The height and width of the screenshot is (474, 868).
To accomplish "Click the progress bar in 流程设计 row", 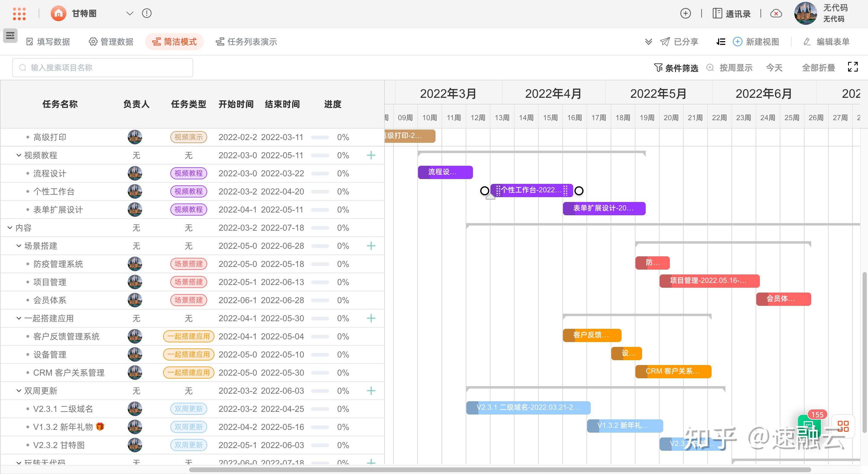I will [x=320, y=174].
